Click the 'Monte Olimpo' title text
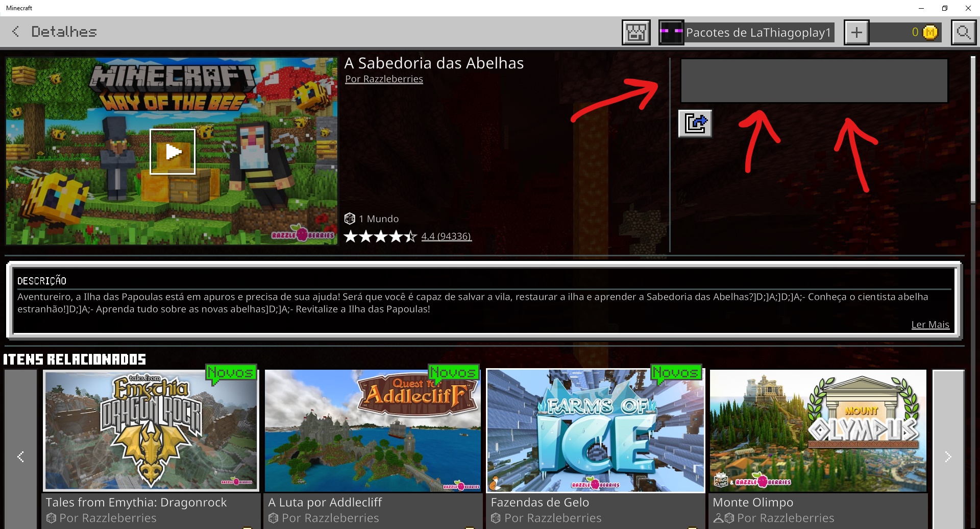Screen dimensions: 980x529 tap(753, 502)
